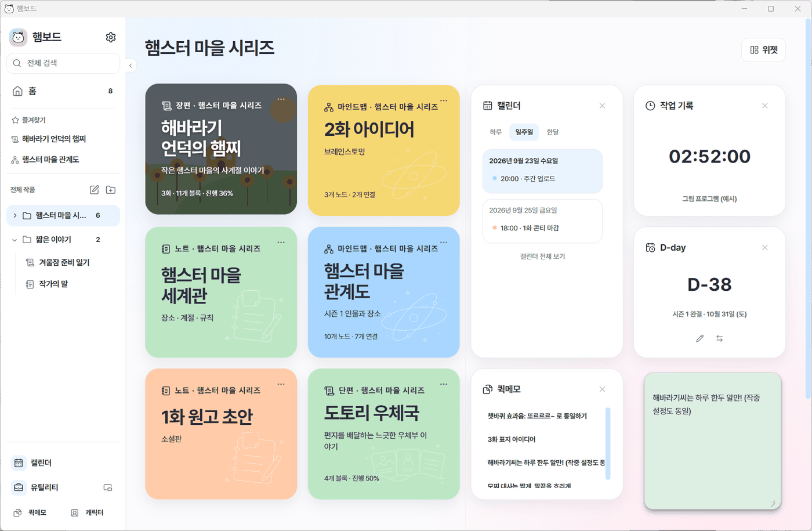Screen dimensions: 812x531
Task: Click the resize grip on green sticky note
Action: [773, 503]
